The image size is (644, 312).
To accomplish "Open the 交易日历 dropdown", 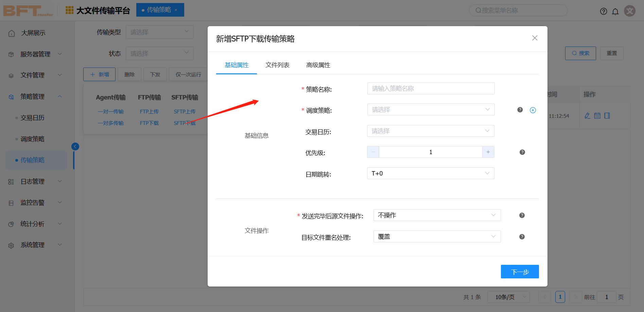I will pyautogui.click(x=430, y=131).
